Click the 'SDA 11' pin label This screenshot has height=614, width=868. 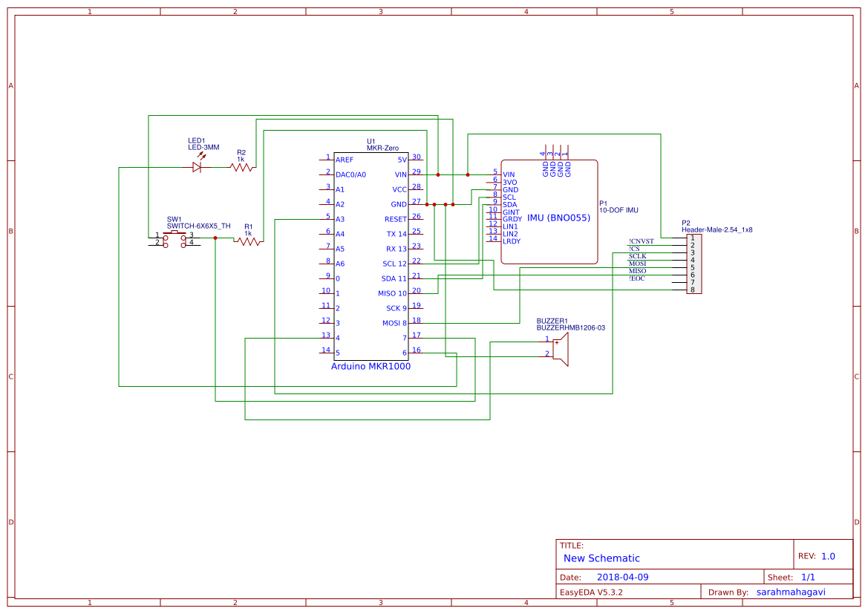point(394,279)
